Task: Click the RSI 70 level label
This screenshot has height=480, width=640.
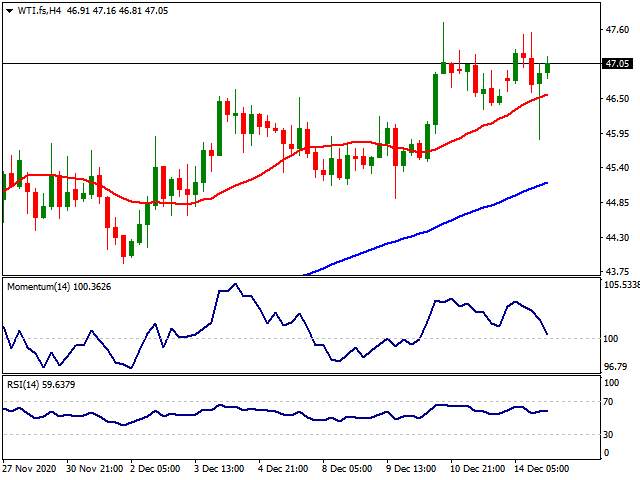Action: coord(608,402)
